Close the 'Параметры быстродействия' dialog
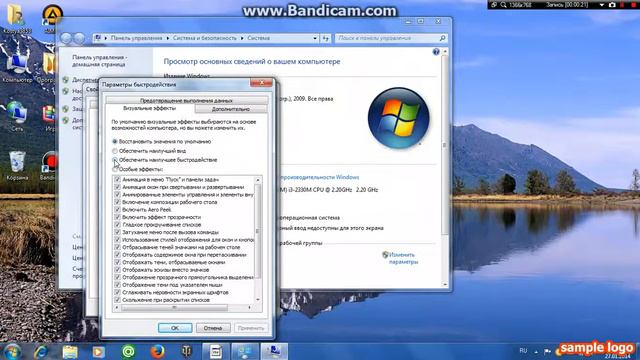Screen dimensions: 640x360 coord(261,83)
